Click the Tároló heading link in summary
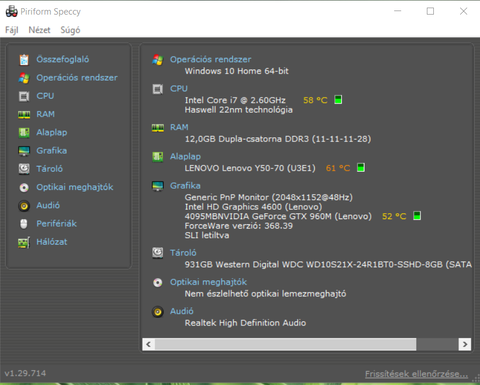Viewport: 480px width, 385px height. pyautogui.click(x=183, y=253)
